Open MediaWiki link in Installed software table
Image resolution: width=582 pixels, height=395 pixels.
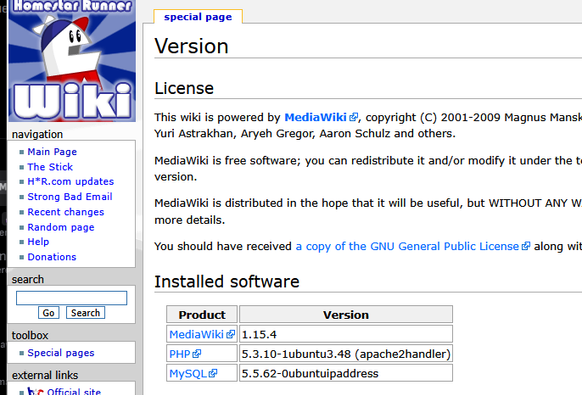point(196,334)
